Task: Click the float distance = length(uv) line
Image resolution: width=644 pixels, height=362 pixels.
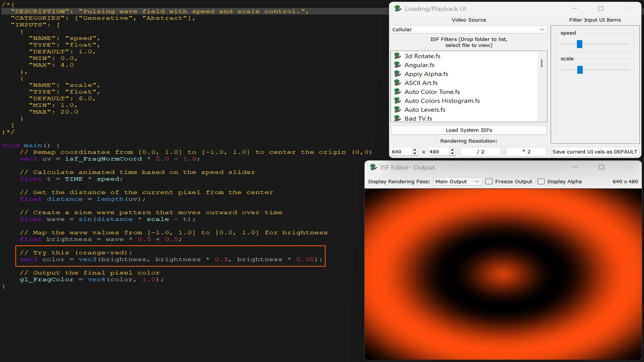Action: click(83, 199)
